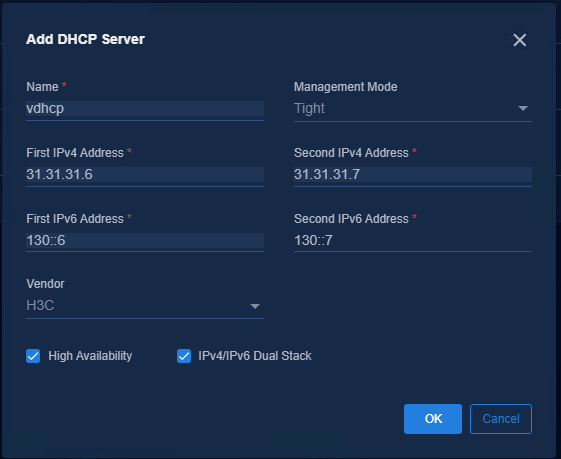Select the First IPv6 Address field
This screenshot has width=561, height=459.
click(x=145, y=240)
